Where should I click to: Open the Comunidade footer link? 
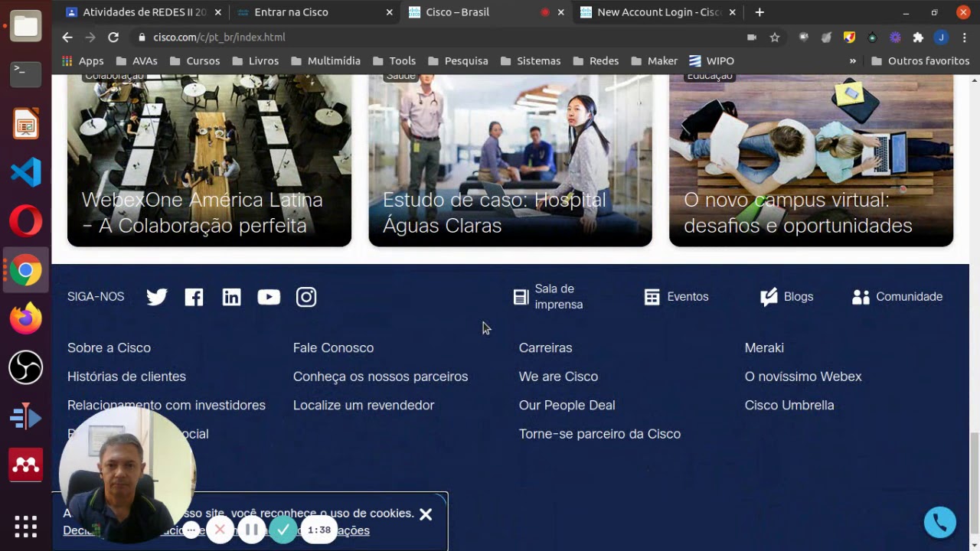coord(897,297)
